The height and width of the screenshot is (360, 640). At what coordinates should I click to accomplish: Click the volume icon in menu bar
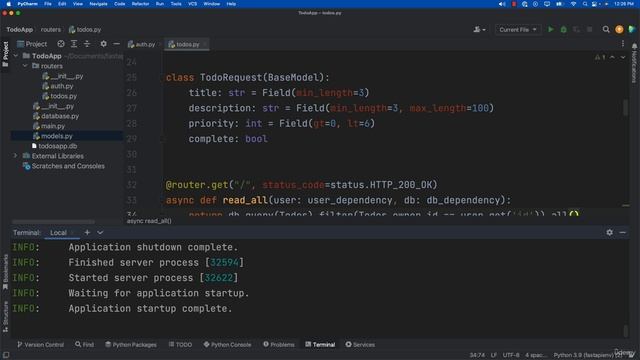(502, 4)
